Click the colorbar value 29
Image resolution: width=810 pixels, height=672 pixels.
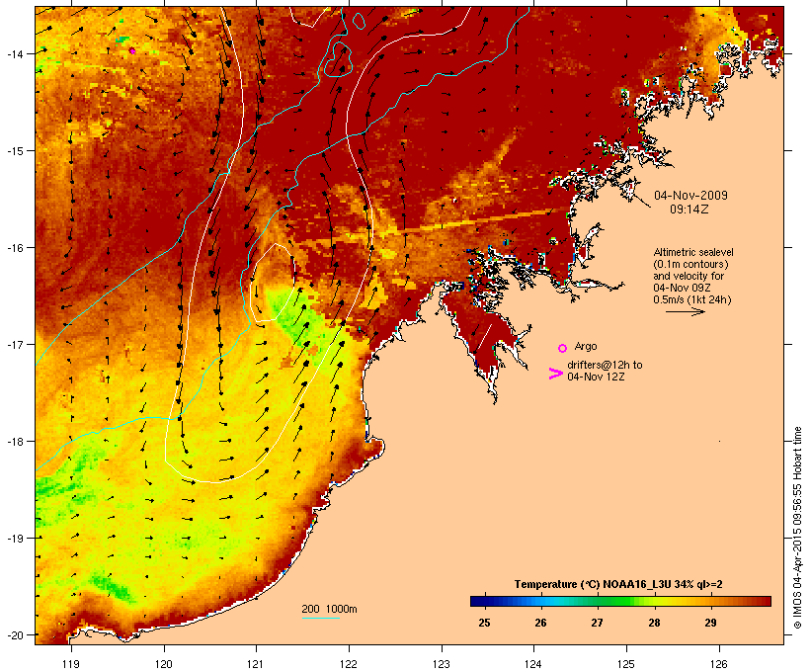pyautogui.click(x=711, y=623)
